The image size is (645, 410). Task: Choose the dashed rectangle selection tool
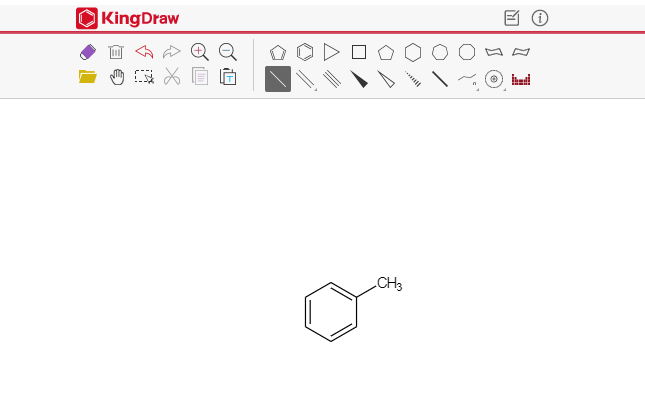click(144, 77)
